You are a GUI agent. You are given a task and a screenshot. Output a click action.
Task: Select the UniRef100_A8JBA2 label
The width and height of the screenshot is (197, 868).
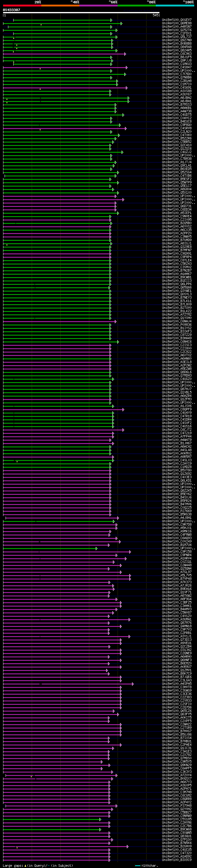176,98
